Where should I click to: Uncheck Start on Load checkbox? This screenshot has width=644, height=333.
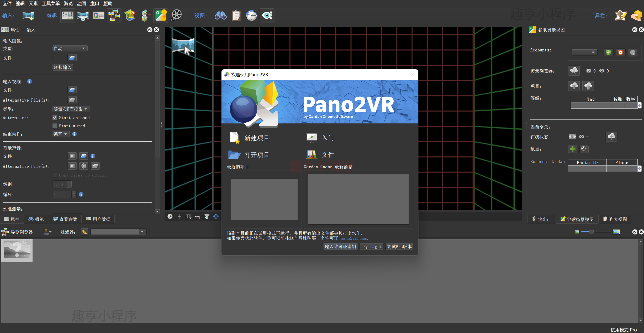tap(55, 118)
